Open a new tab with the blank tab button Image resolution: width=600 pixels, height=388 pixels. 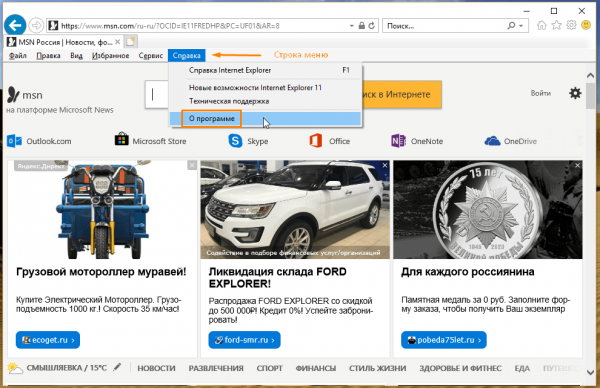click(x=130, y=42)
